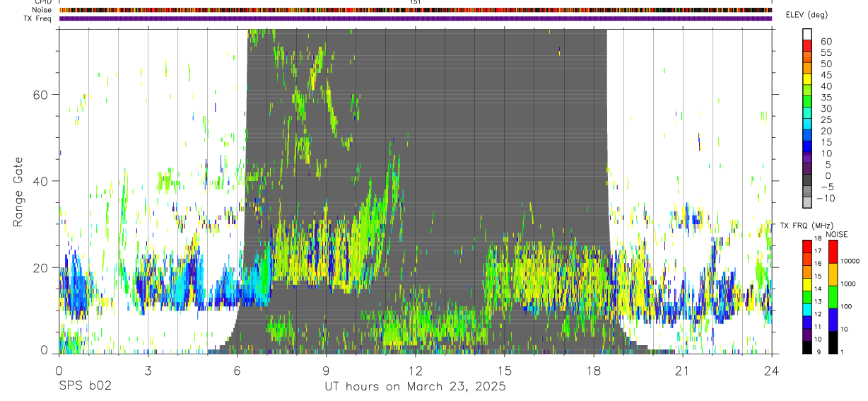The image size is (868, 401).
Task: Click the ELEV colorbar value '50'
Action: click(826, 64)
